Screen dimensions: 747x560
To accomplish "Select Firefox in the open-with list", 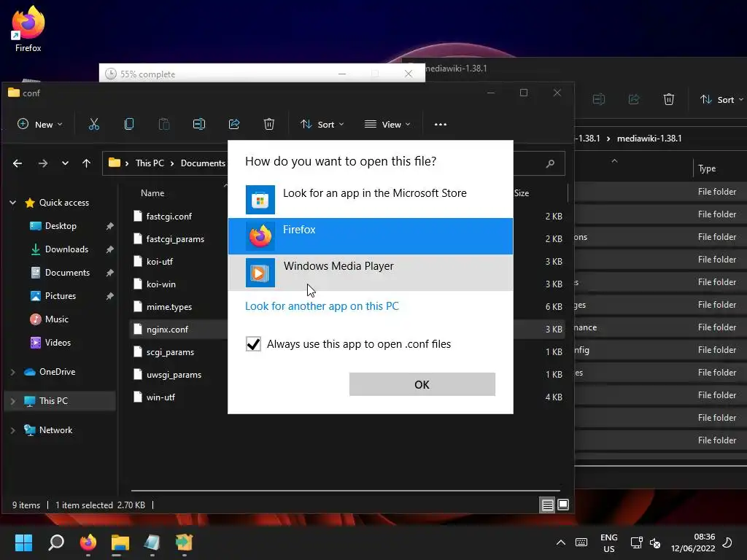I will [x=371, y=236].
